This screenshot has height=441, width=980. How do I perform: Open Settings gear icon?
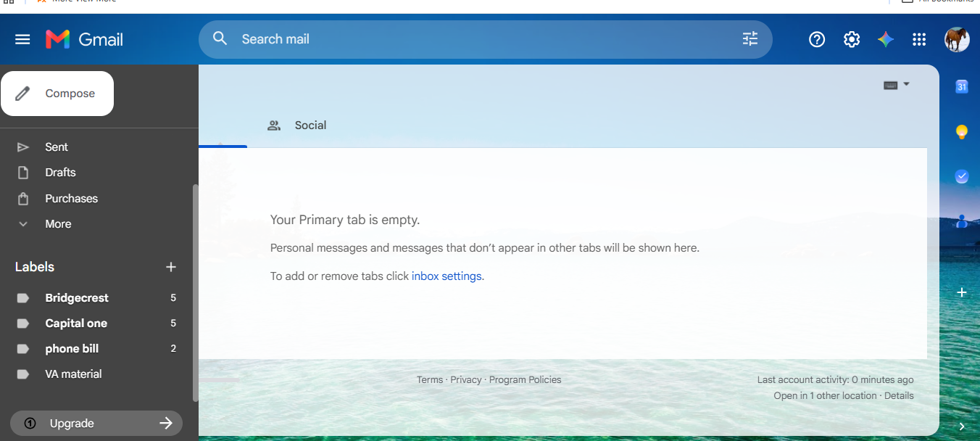tap(852, 39)
